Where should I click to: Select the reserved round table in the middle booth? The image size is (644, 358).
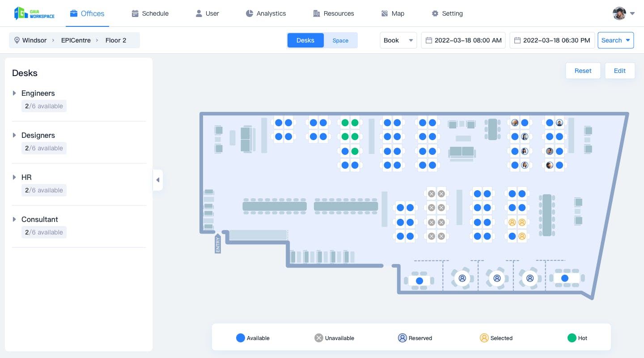497,278
